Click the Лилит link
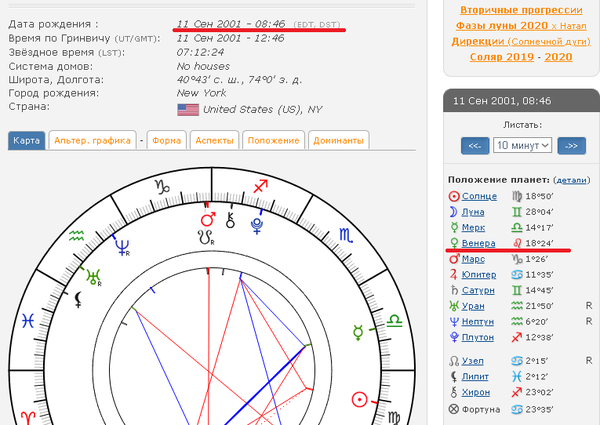This screenshot has width=600, height=425. coord(475,376)
